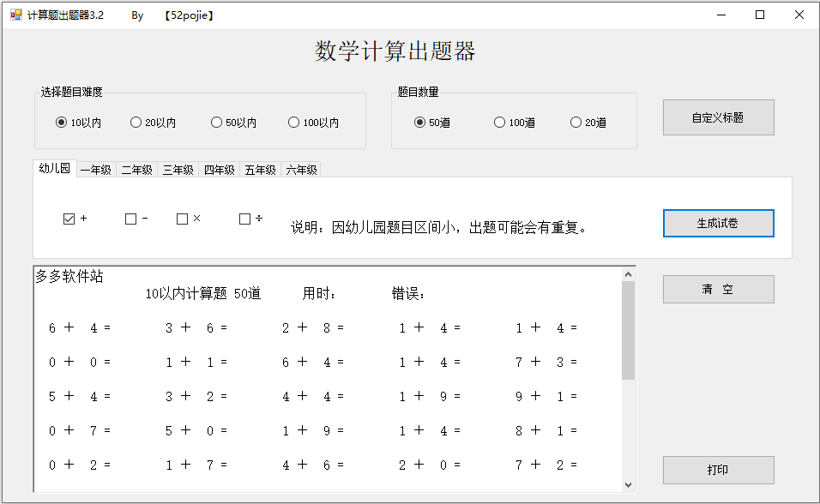Switch to the 一年级 tab
Image resolution: width=820 pixels, height=504 pixels.
click(x=96, y=170)
